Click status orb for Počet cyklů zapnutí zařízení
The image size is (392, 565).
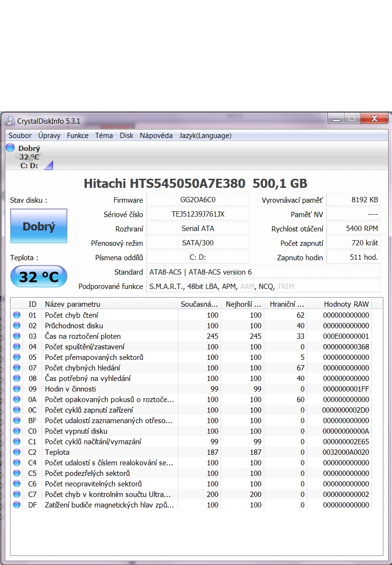tap(17, 410)
